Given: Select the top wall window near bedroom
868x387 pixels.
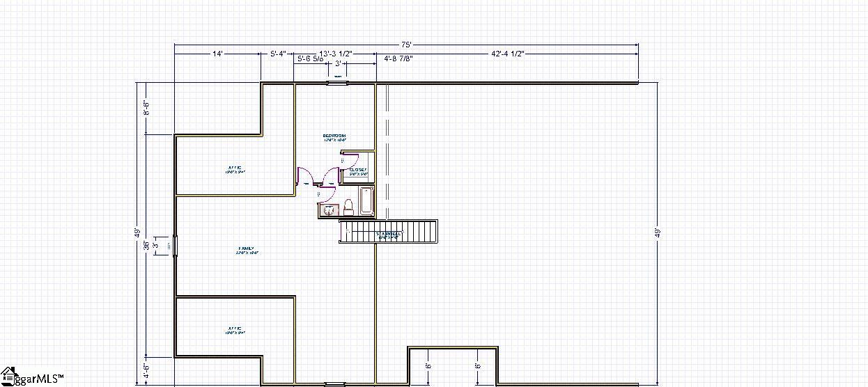Looking at the screenshot, I should pos(337,84).
